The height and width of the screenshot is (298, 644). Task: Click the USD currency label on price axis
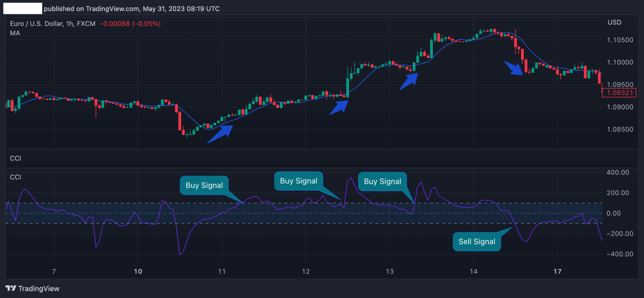point(614,22)
